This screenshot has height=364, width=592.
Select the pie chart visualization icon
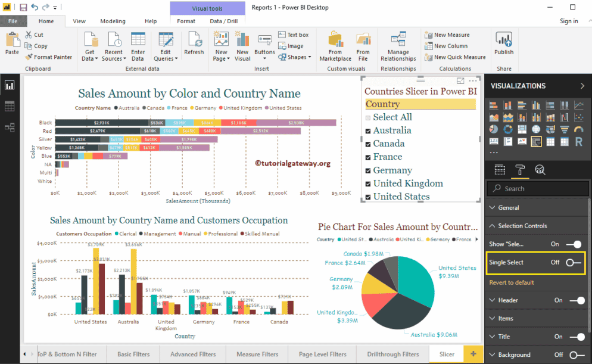pos(494,129)
